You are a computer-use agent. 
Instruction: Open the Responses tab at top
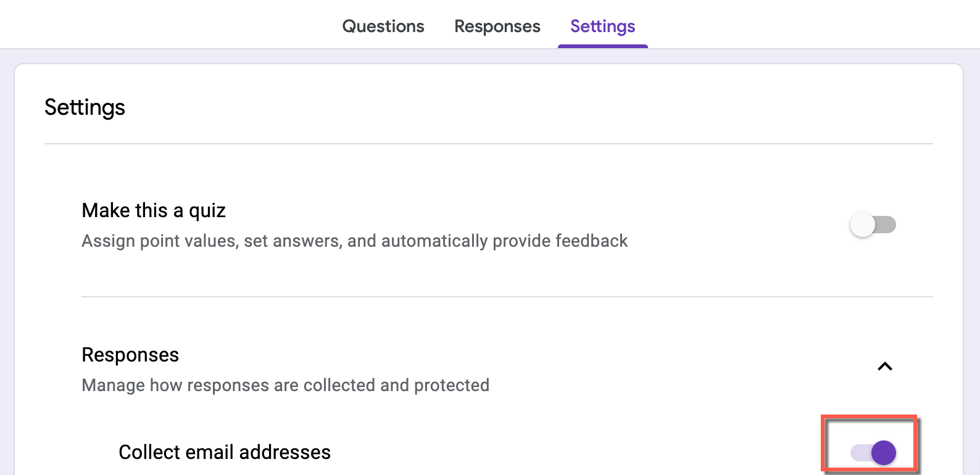pyautogui.click(x=497, y=26)
